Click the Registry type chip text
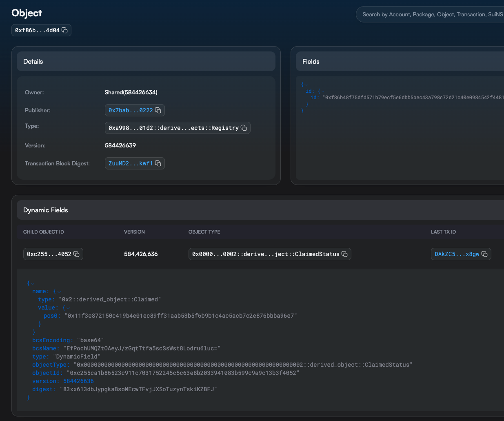The image size is (504, 421). pyautogui.click(x=173, y=128)
